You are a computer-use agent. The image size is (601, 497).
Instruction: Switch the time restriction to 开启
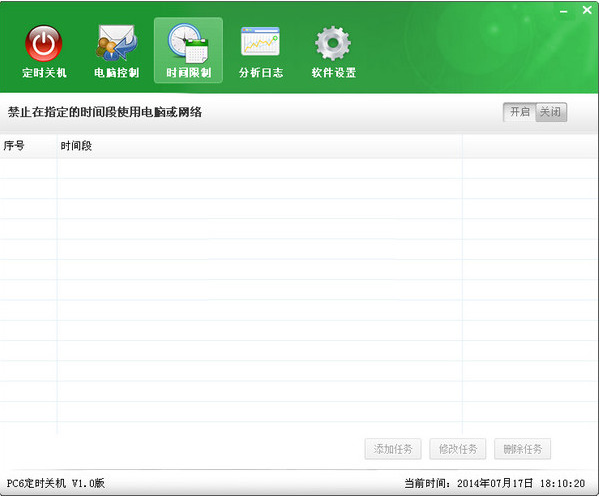pos(519,112)
